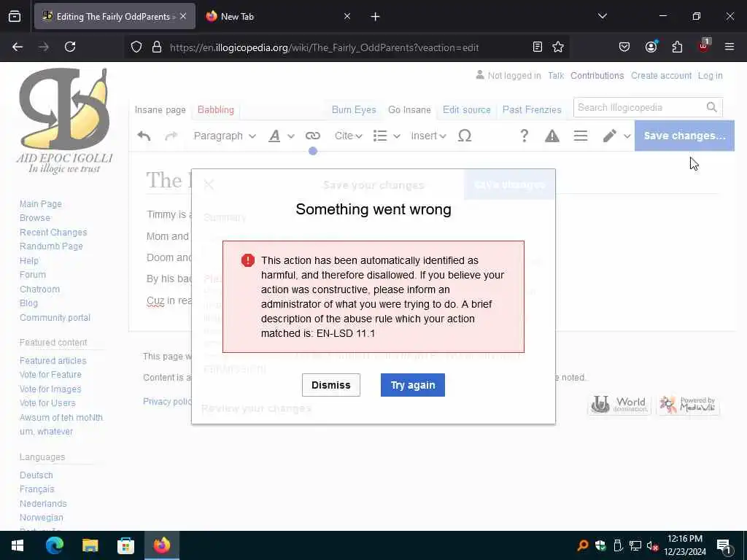
Task: Open Main Page in sidebar
Action: pos(41,204)
